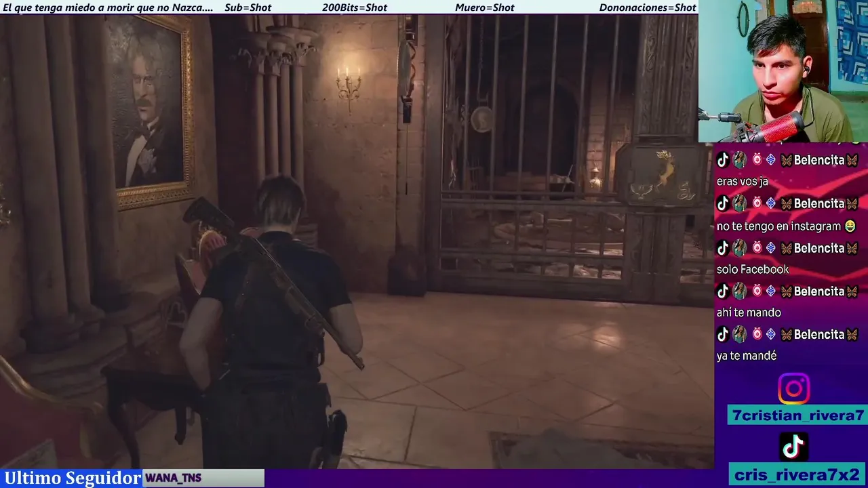Click the blue diamond badge in the chat row above "solo Facebook"
The image size is (868, 488).
point(771,247)
